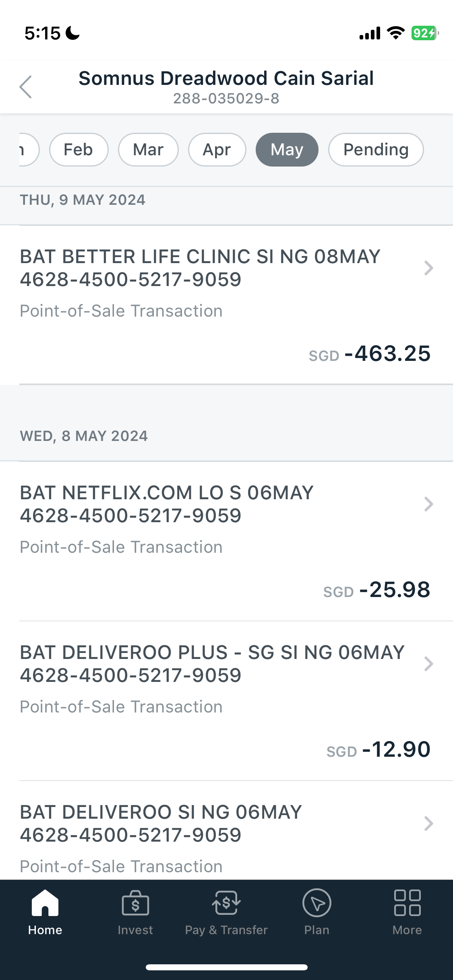The width and height of the screenshot is (453, 980).
Task: Expand last Deliveroo transaction chevron
Action: (428, 824)
